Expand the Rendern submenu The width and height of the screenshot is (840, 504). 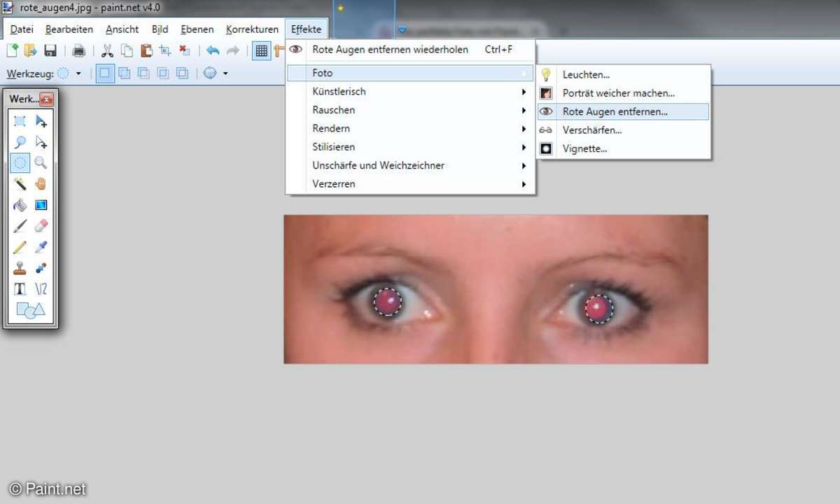point(410,128)
